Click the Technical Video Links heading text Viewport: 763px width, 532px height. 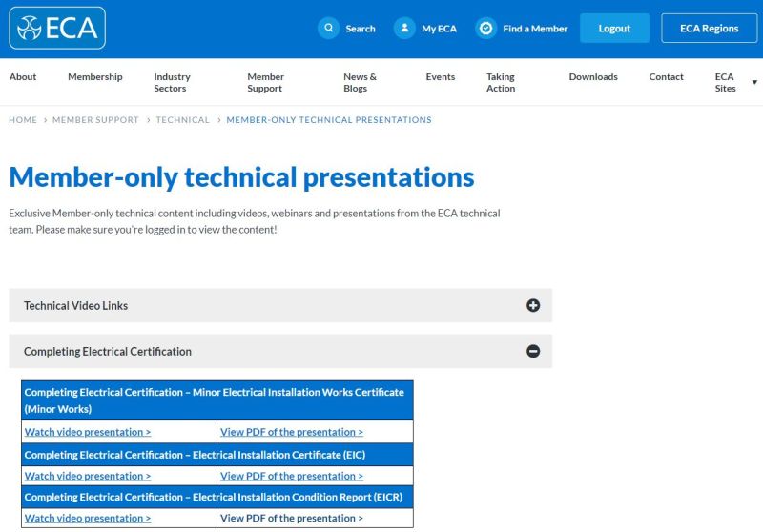click(x=76, y=305)
